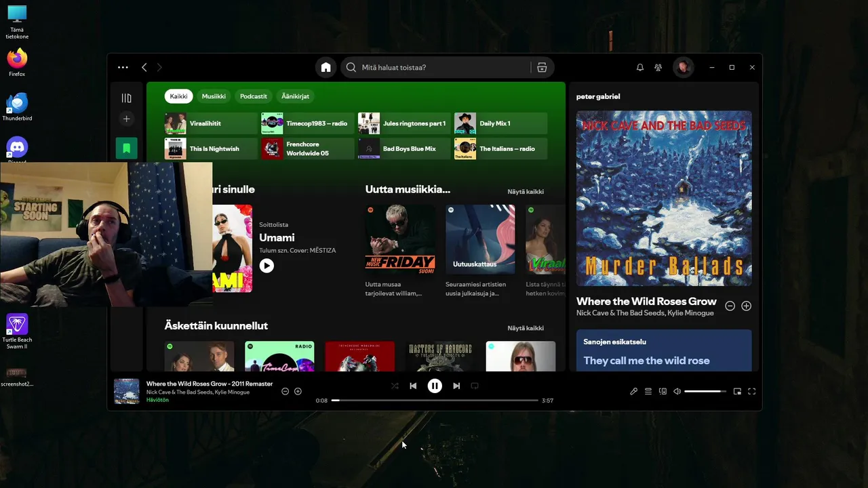Open This Is Nightwish shortcut

click(211, 148)
